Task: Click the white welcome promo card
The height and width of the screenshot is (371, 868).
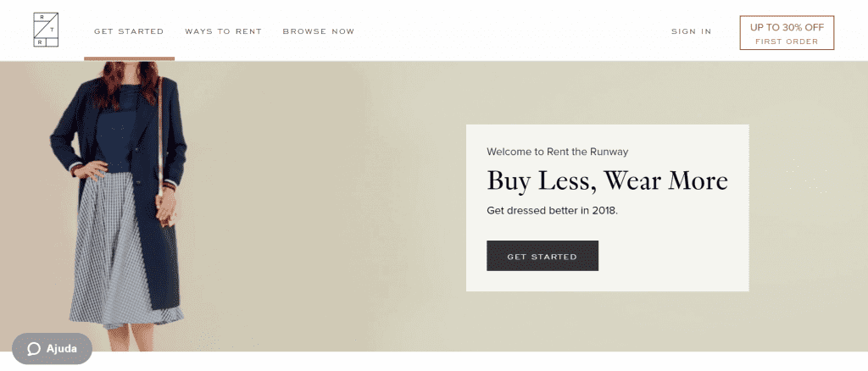Action: point(607,208)
